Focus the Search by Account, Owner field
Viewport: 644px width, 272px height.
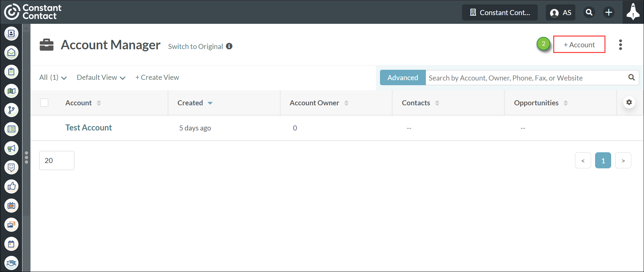pos(526,77)
